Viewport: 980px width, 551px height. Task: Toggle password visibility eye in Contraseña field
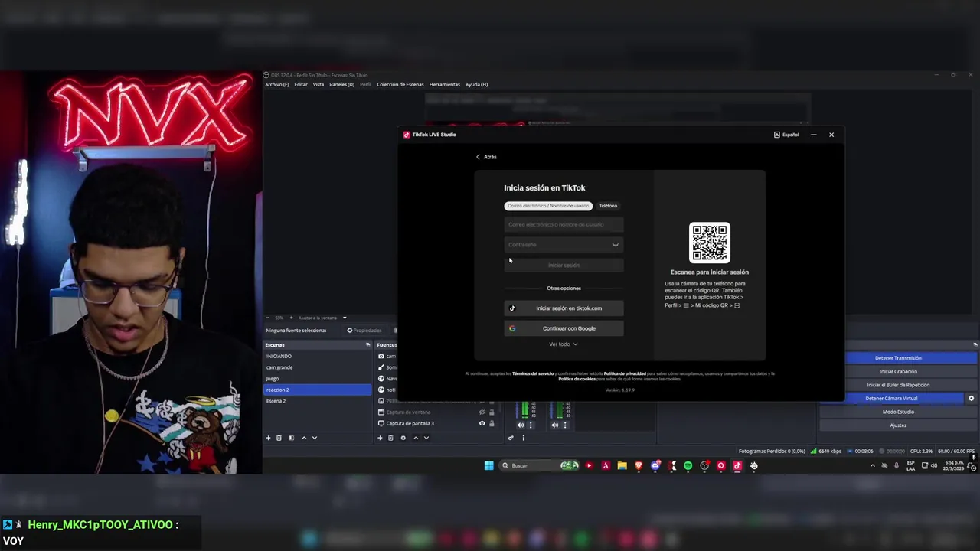pos(615,245)
